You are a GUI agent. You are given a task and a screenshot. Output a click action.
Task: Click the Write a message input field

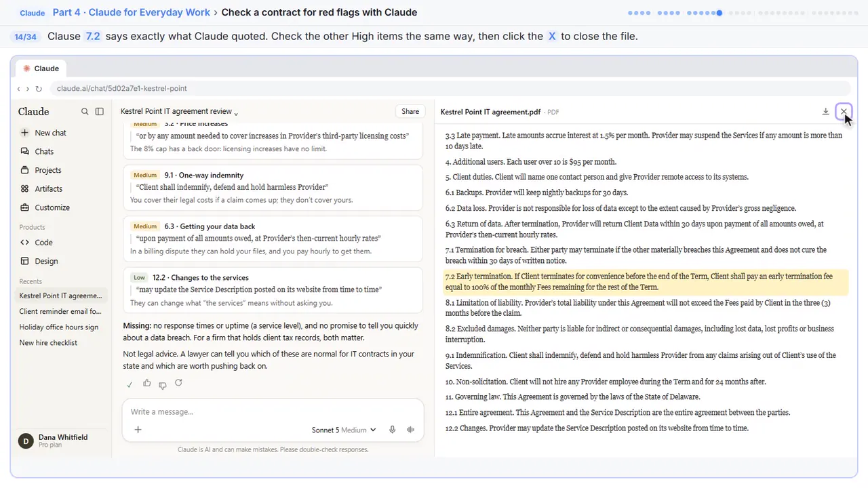pos(273,411)
